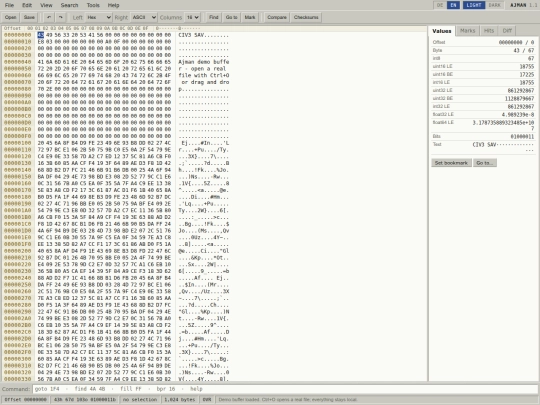This screenshot has width=540, height=405.
Task: Click the 'Go to...' button in Values panel
Action: point(485,163)
